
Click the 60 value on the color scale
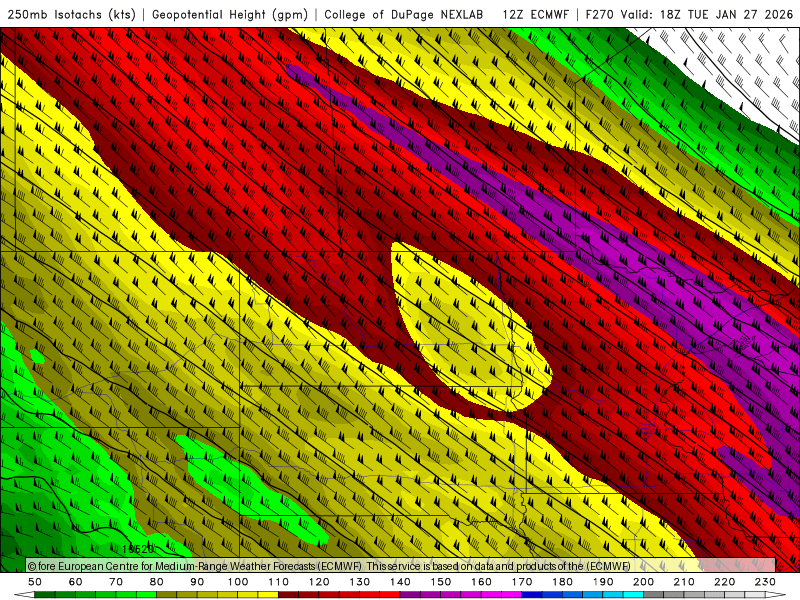pos(76,582)
